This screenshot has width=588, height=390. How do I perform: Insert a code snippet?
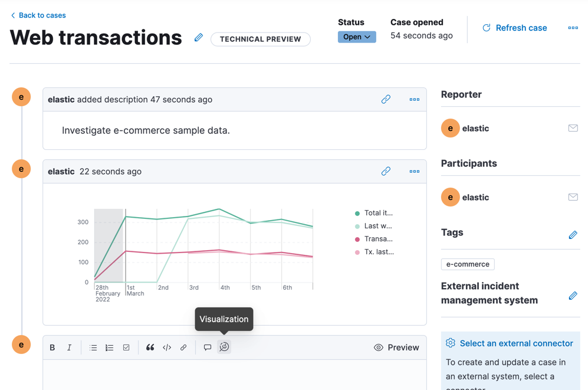[x=167, y=348]
